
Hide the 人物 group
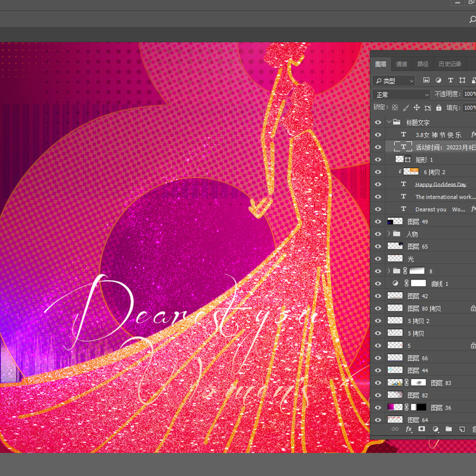(x=378, y=234)
